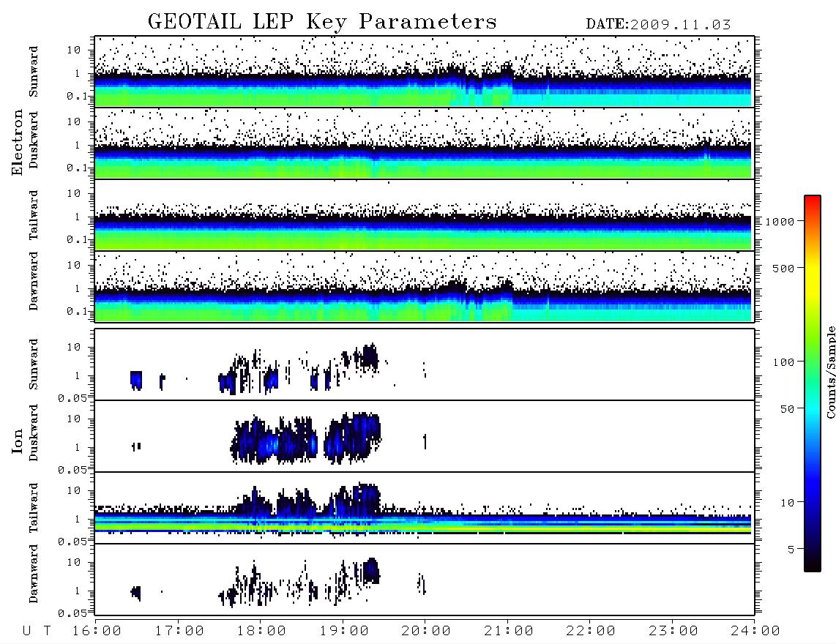Image resolution: width=836 pixels, height=644 pixels.
Task: Click the 20:00 time tick label
Action: tap(426, 632)
